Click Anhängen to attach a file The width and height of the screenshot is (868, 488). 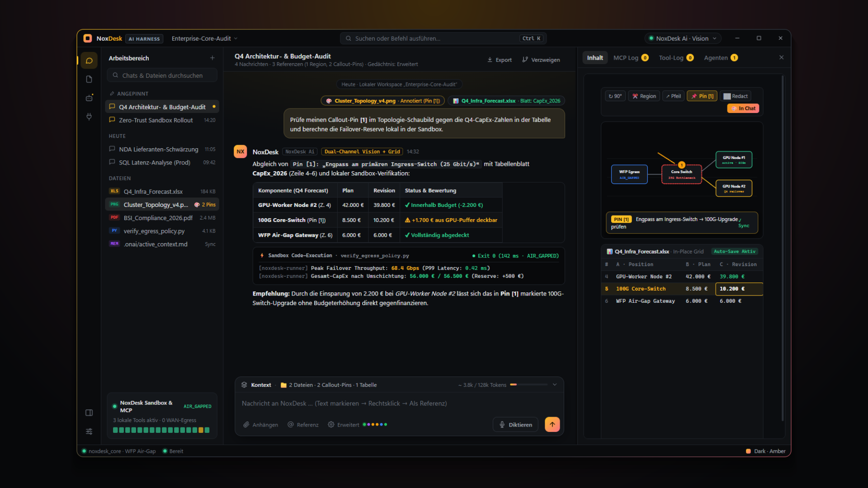260,425
